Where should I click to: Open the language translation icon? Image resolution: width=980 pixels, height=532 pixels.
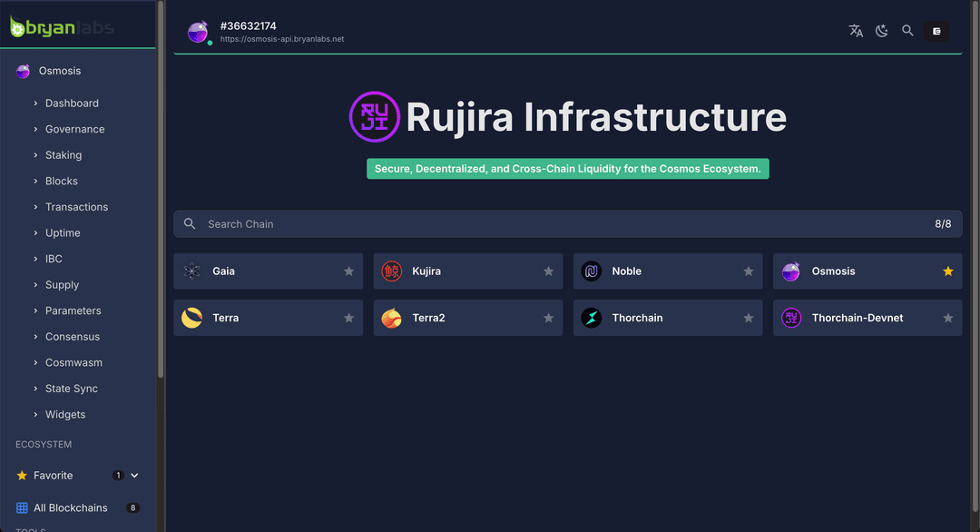coord(856,31)
